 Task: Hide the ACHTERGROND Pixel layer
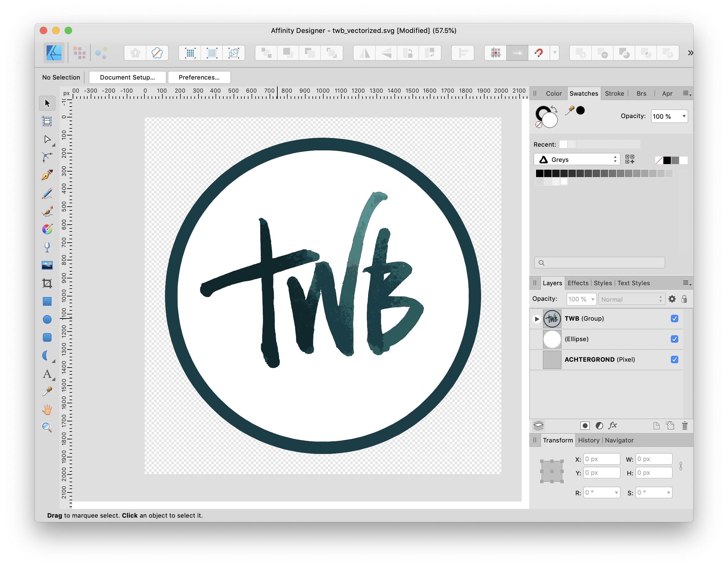pos(674,360)
